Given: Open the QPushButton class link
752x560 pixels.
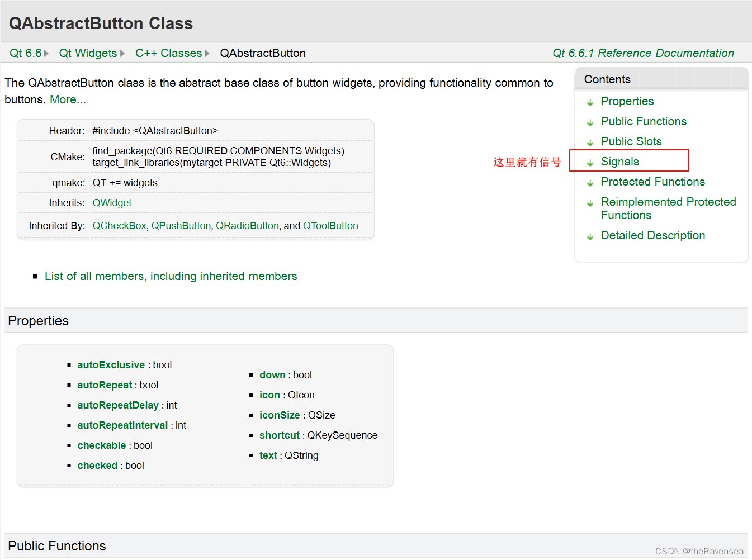Looking at the screenshot, I should coord(181,226).
